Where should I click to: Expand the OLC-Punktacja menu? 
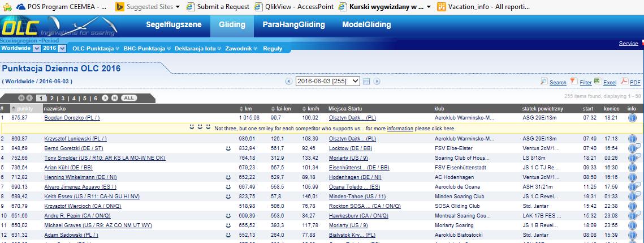[96, 49]
